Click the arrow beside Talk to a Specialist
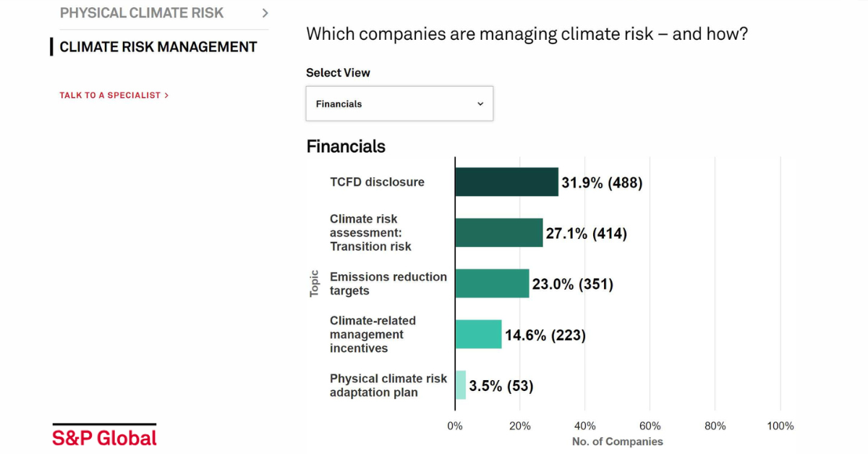The image size is (868, 454). coord(167,95)
